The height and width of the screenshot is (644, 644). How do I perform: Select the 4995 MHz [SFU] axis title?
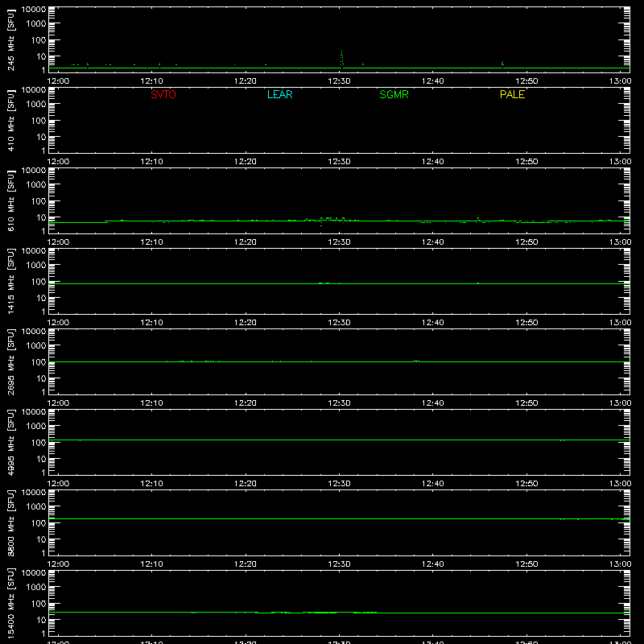[x=11, y=443]
